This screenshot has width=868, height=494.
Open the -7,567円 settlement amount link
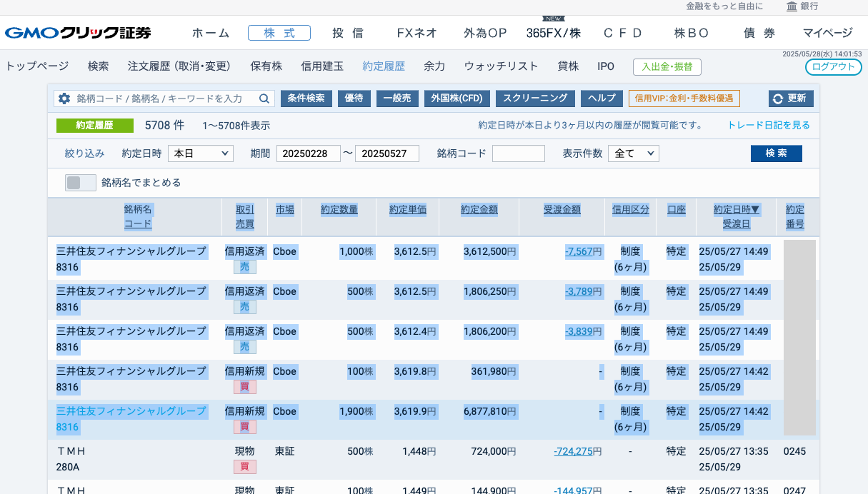(584, 251)
